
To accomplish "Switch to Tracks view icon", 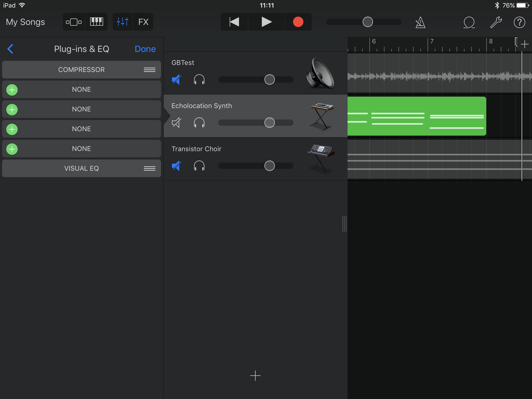I will (74, 22).
